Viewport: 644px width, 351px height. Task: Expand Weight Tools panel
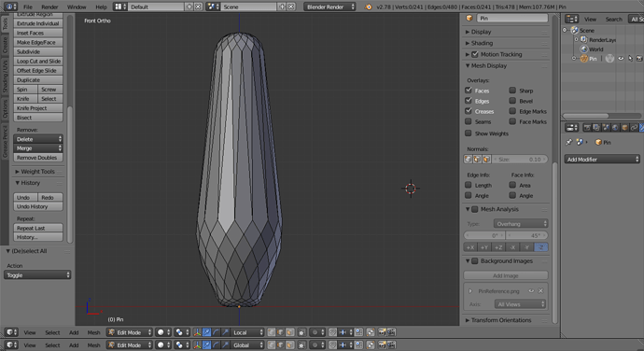[x=38, y=172]
